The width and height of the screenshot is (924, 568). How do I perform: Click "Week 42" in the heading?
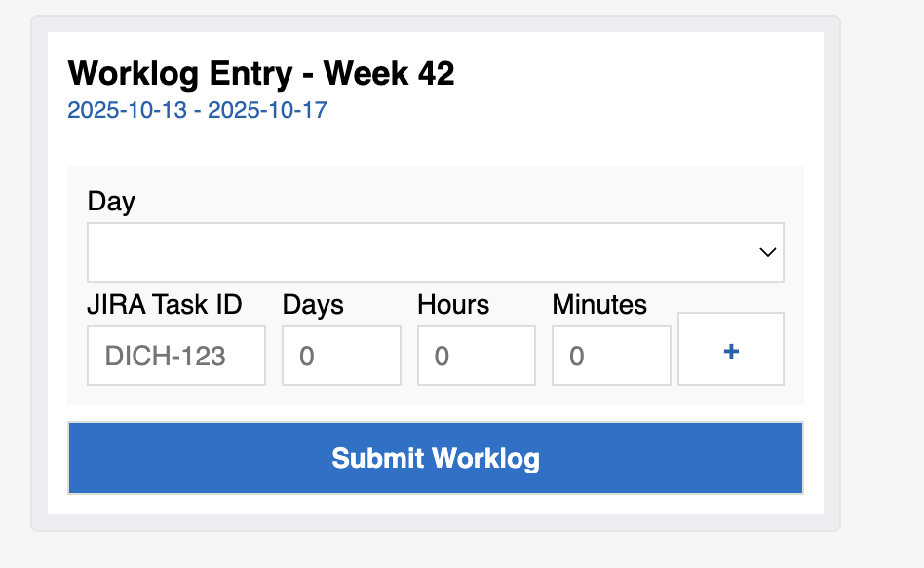pos(389,73)
